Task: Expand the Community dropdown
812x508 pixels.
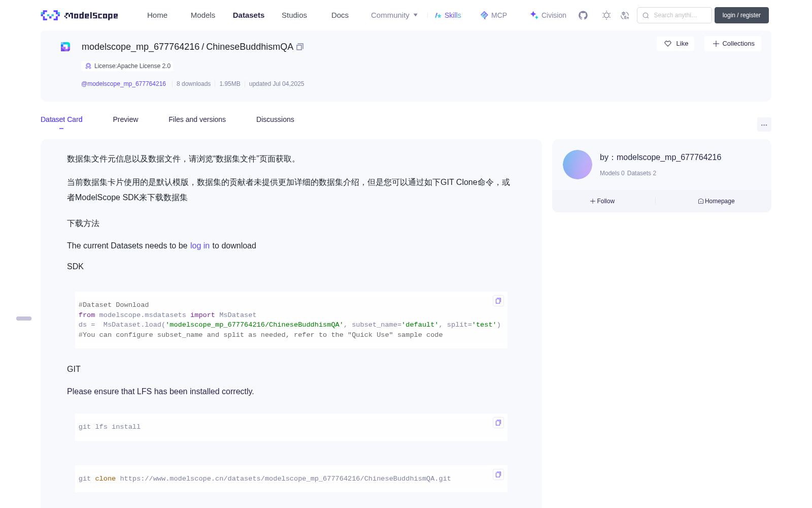Action: (x=394, y=15)
